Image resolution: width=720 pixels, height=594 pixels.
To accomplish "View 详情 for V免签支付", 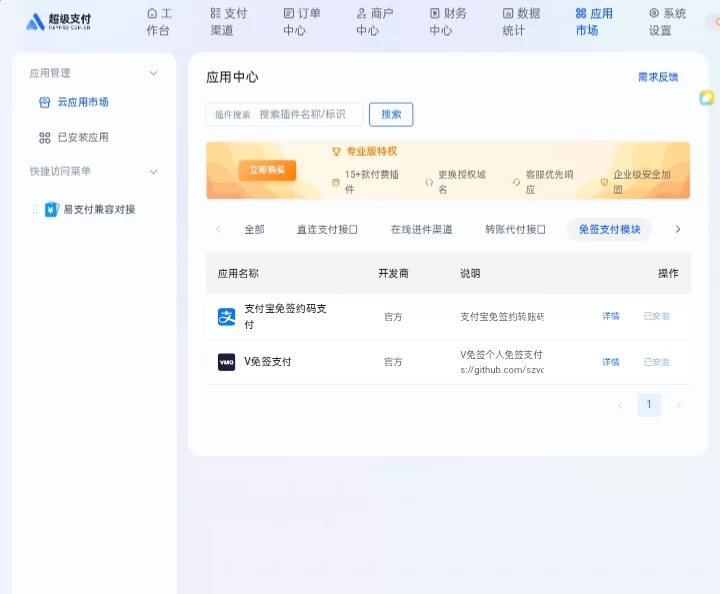I will 610,362.
